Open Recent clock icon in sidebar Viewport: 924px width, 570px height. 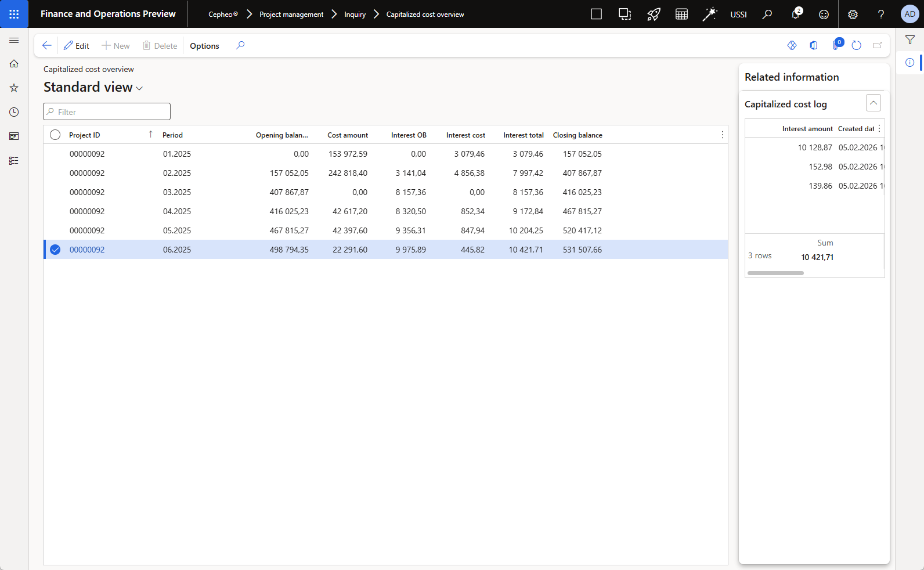pos(14,112)
